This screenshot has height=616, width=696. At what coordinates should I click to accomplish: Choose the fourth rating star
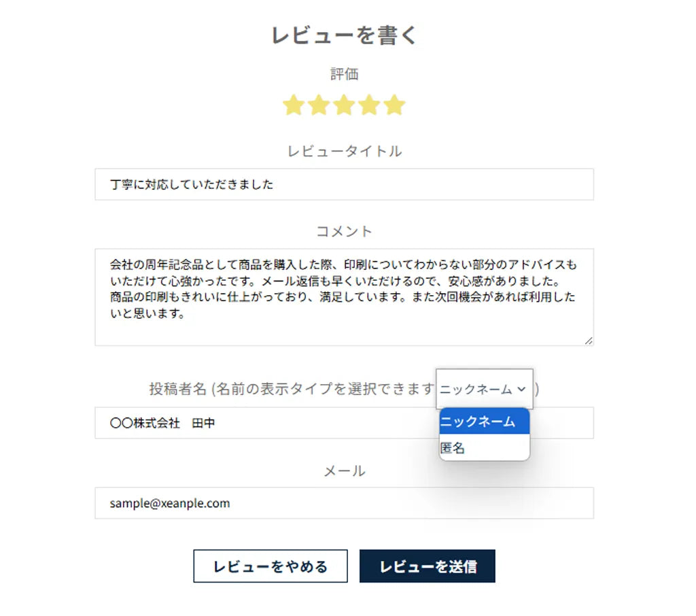click(x=369, y=105)
